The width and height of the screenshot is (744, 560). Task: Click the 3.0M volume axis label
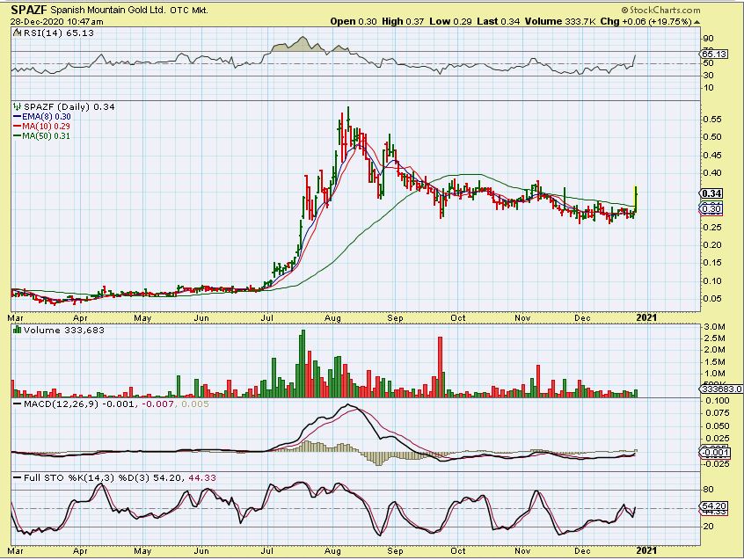click(715, 327)
